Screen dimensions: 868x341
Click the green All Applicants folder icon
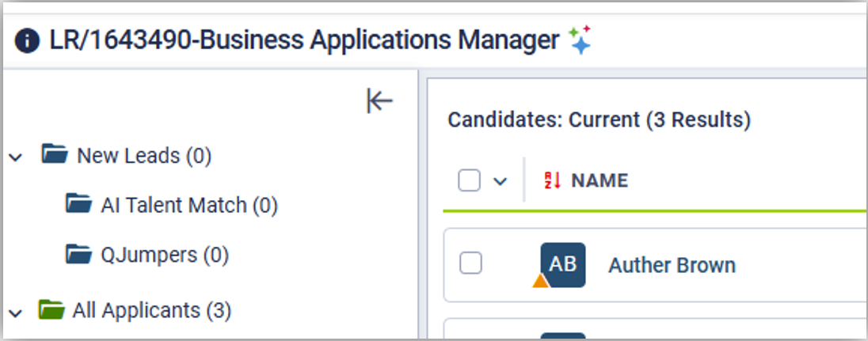[51, 309]
